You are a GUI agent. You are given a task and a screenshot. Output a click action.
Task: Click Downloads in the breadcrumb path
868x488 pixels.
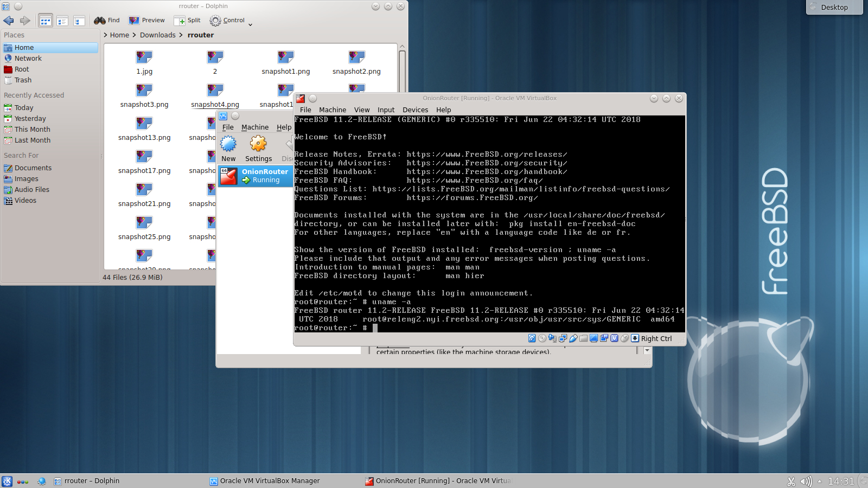(x=158, y=35)
